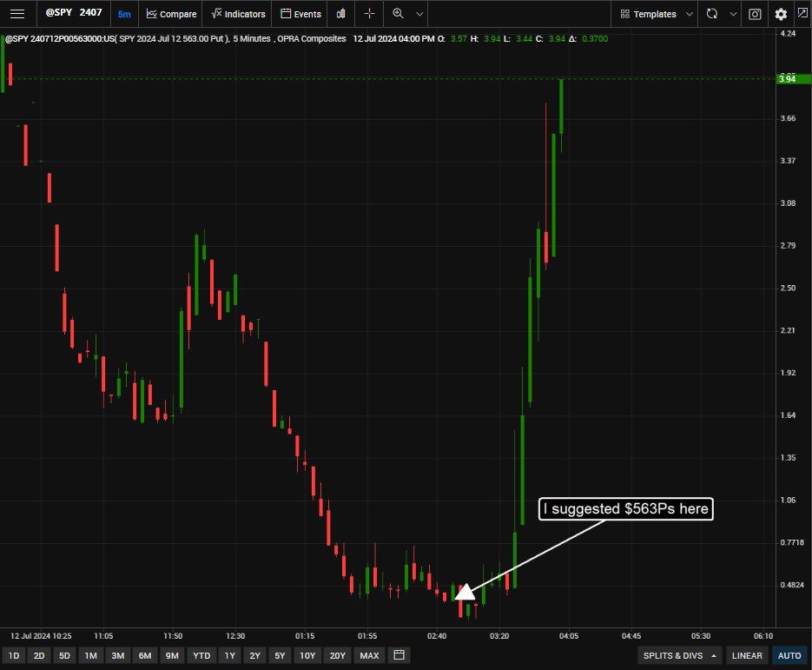The image size is (812, 670).
Task: Click the 01:55 time axis label
Action: point(367,636)
